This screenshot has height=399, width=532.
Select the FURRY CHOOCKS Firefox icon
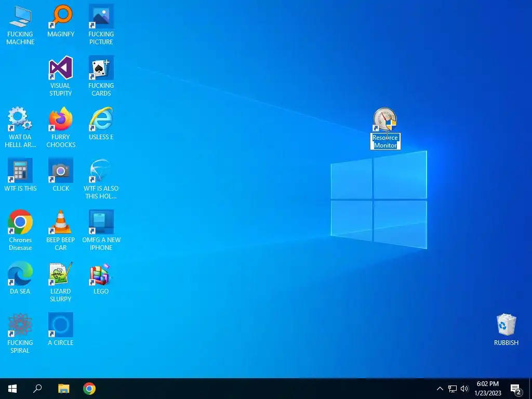(x=61, y=119)
